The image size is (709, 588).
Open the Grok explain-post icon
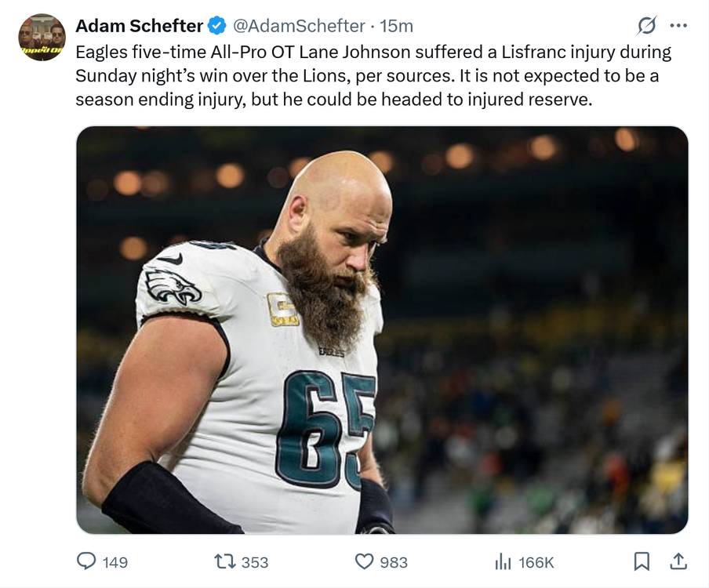point(646,26)
